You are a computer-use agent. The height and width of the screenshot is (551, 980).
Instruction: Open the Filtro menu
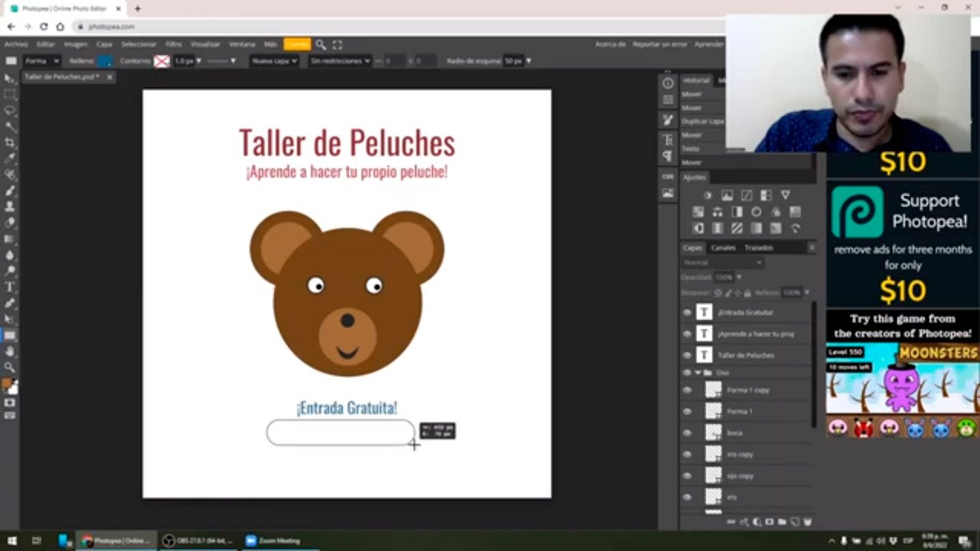(x=174, y=44)
